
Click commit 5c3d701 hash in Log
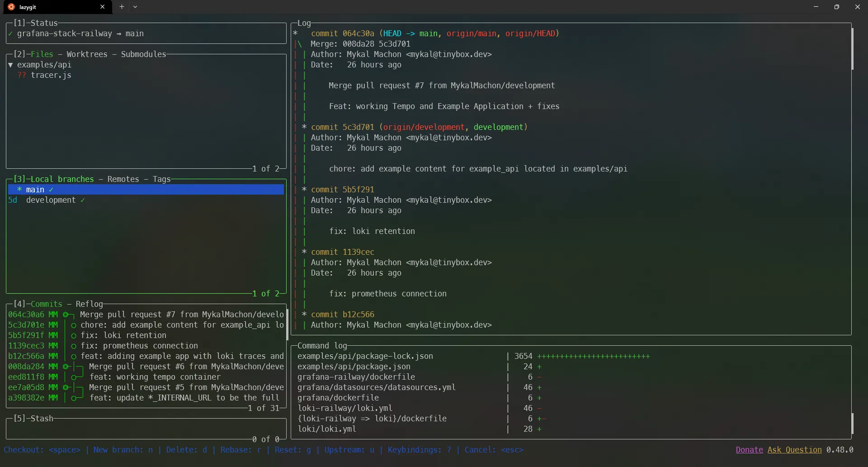point(358,127)
